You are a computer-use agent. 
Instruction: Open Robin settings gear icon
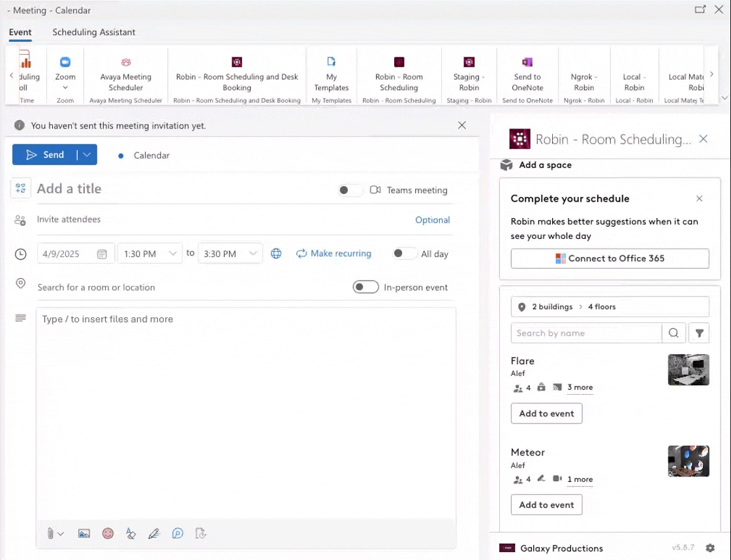click(x=710, y=548)
